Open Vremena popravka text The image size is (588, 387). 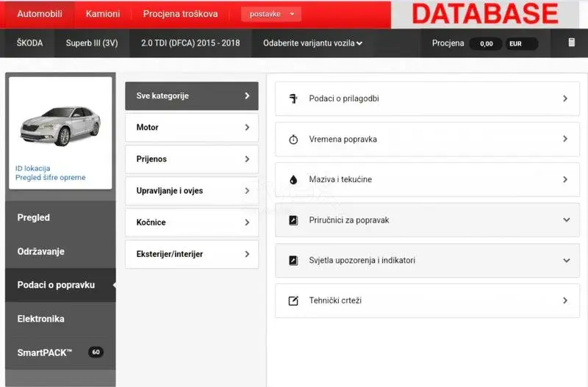pyautogui.click(x=343, y=139)
